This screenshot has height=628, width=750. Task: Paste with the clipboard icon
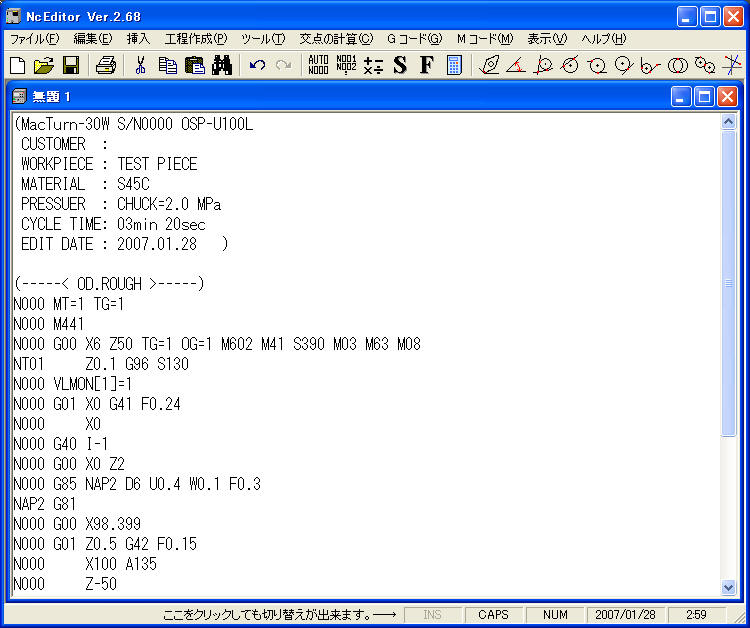click(x=195, y=65)
